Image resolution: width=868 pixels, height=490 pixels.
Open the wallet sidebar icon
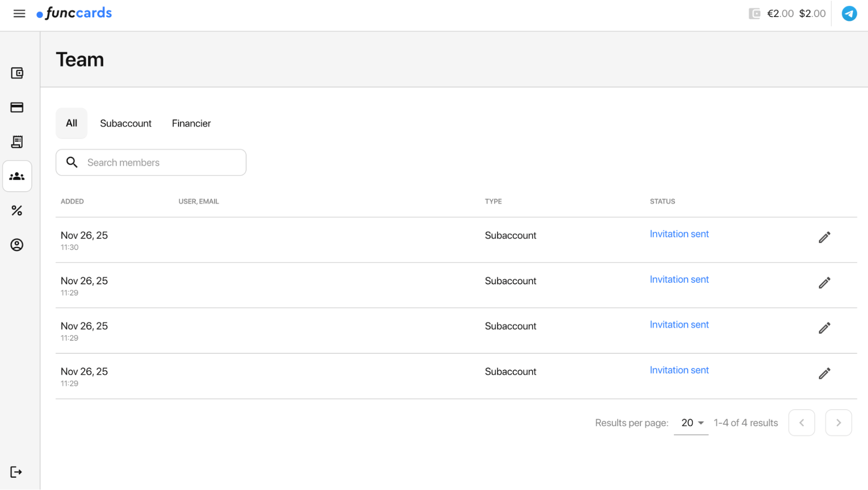point(17,73)
